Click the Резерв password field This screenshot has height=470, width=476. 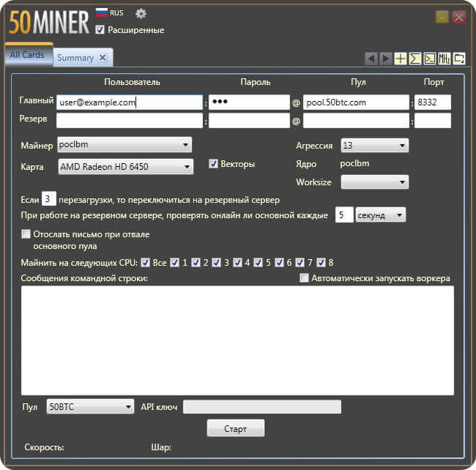click(249, 121)
